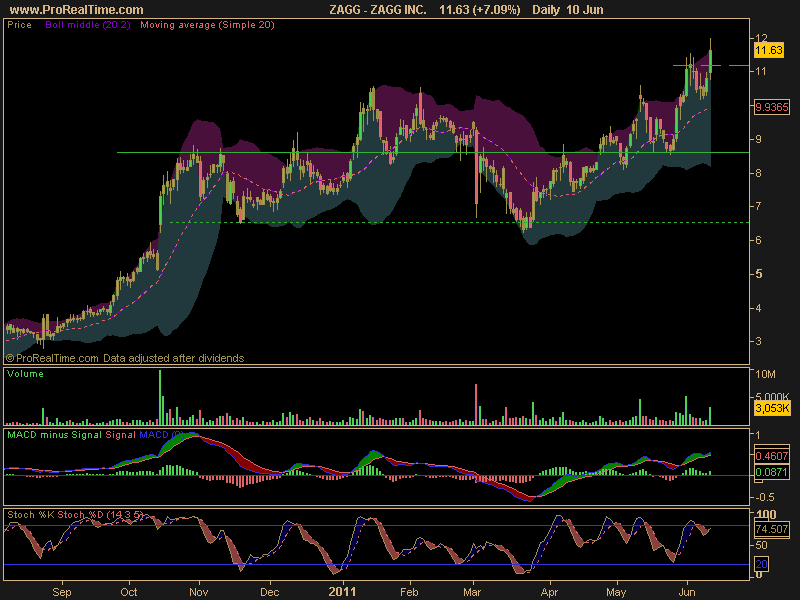Click the tallest green volume bar in October
This screenshot has height=600, width=800.
pyautogui.click(x=160, y=397)
